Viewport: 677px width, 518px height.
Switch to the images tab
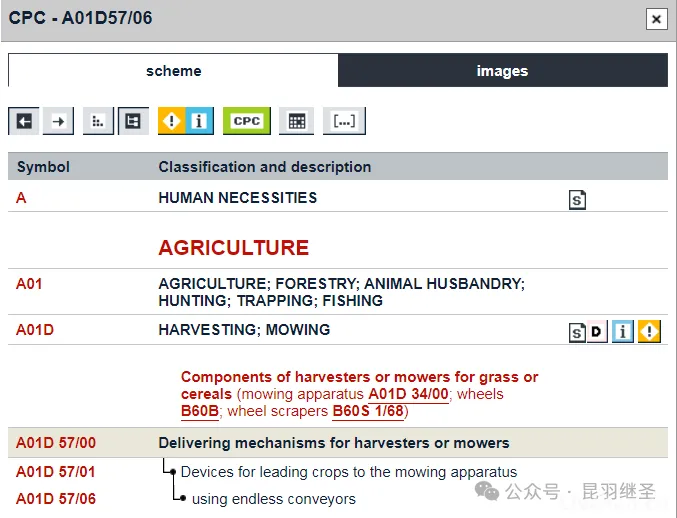pyautogui.click(x=502, y=71)
